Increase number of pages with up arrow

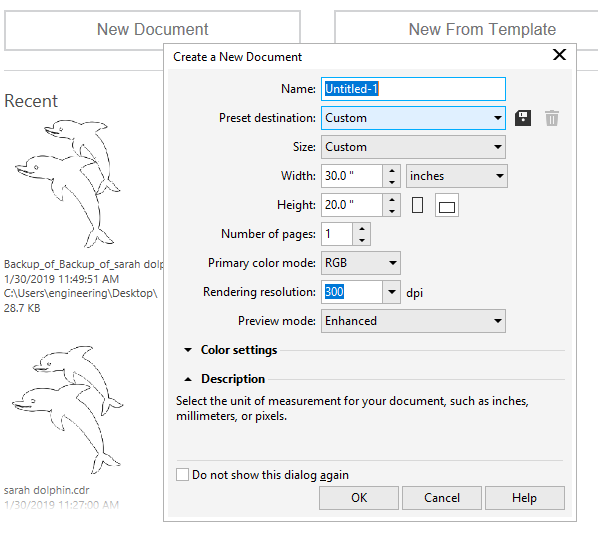click(x=362, y=228)
